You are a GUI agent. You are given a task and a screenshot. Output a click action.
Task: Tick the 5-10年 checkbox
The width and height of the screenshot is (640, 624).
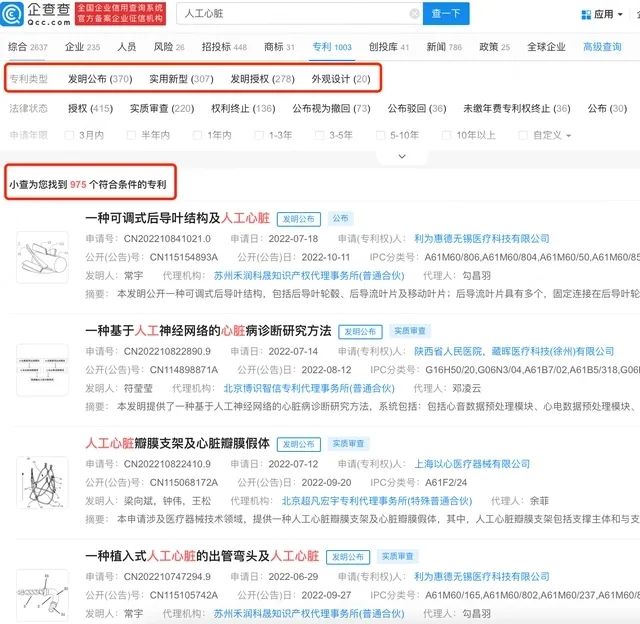point(380,135)
